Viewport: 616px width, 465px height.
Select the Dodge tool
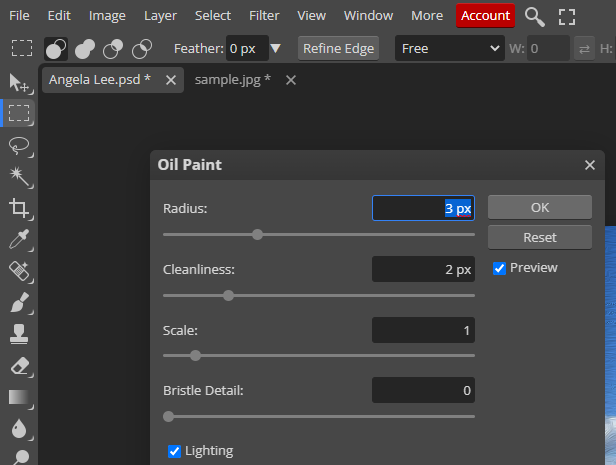tap(20, 457)
